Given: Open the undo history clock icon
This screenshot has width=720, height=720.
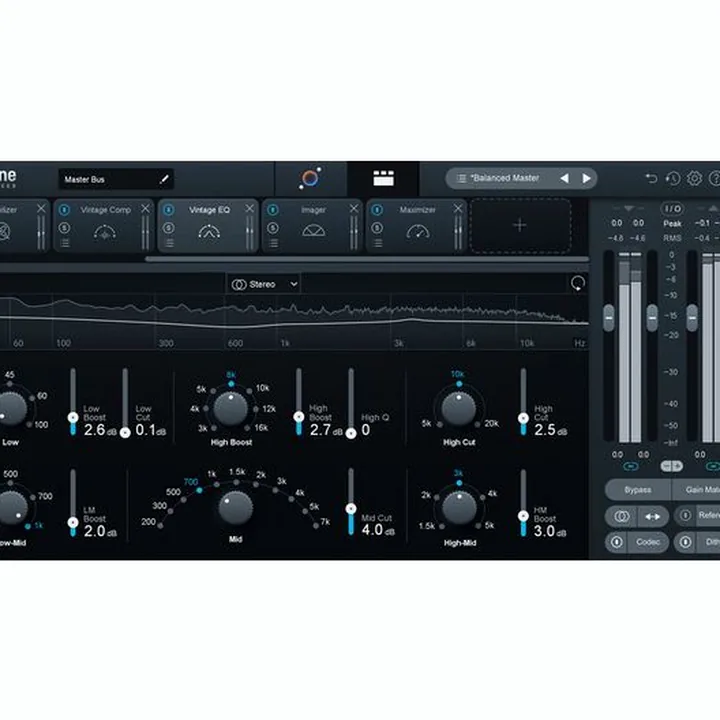Looking at the screenshot, I should 673,178.
